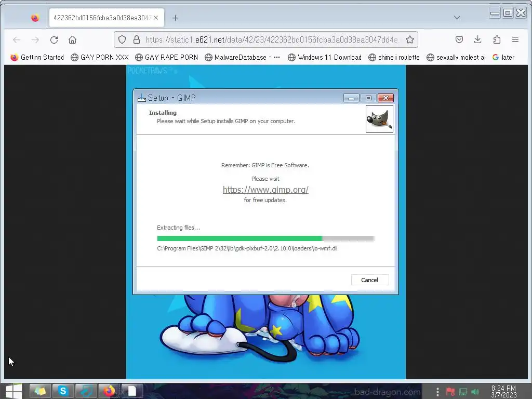532x399 pixels.
Task: Show site security padlock info
Action: click(x=137, y=39)
